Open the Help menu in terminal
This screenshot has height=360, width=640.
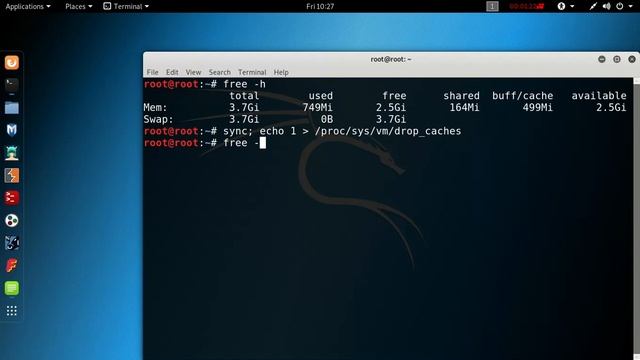pyautogui.click(x=281, y=72)
